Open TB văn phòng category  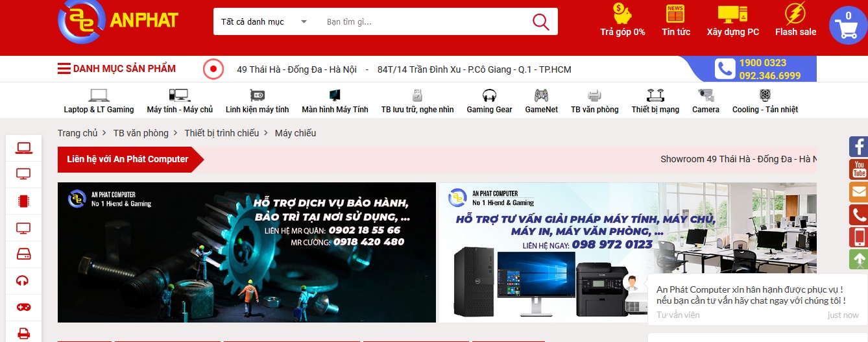coord(594,102)
